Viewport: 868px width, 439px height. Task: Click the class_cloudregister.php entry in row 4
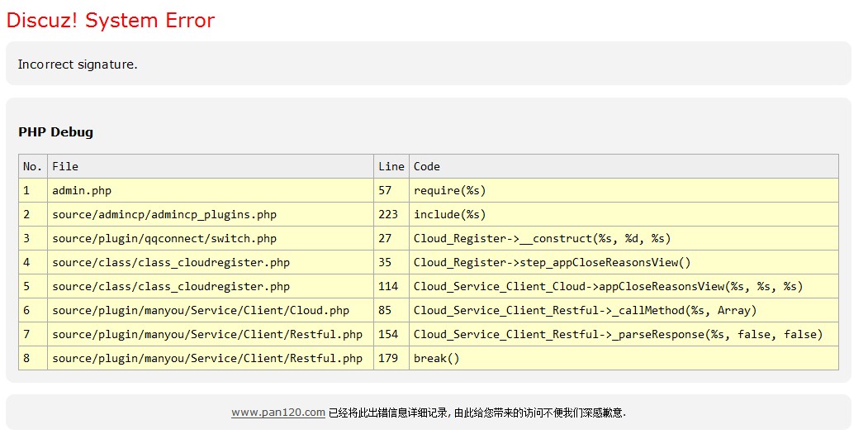point(171,262)
